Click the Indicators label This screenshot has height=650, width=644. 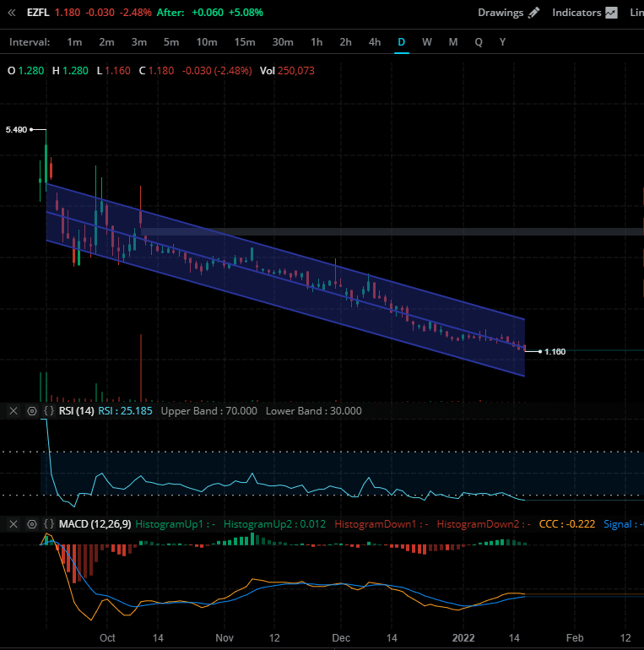coord(576,13)
